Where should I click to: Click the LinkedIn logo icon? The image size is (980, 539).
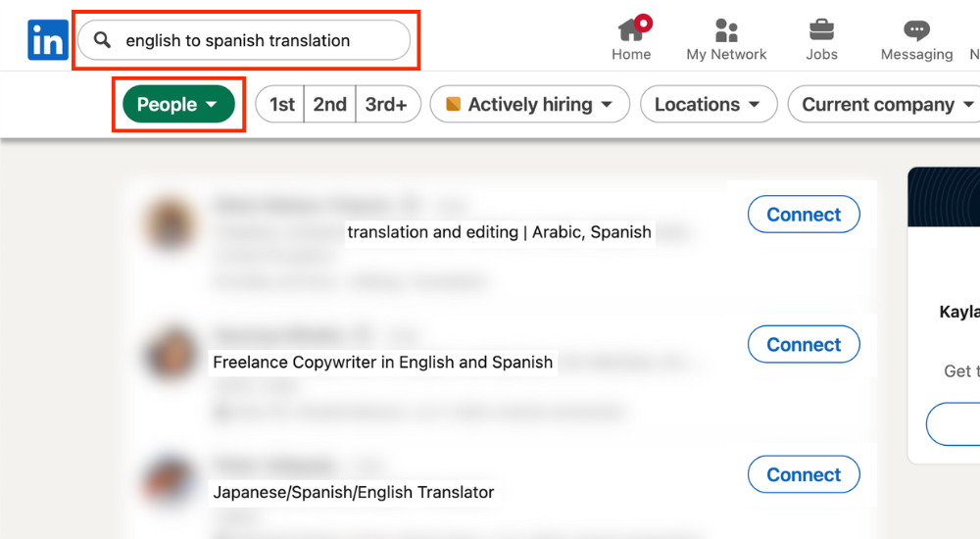(47, 40)
